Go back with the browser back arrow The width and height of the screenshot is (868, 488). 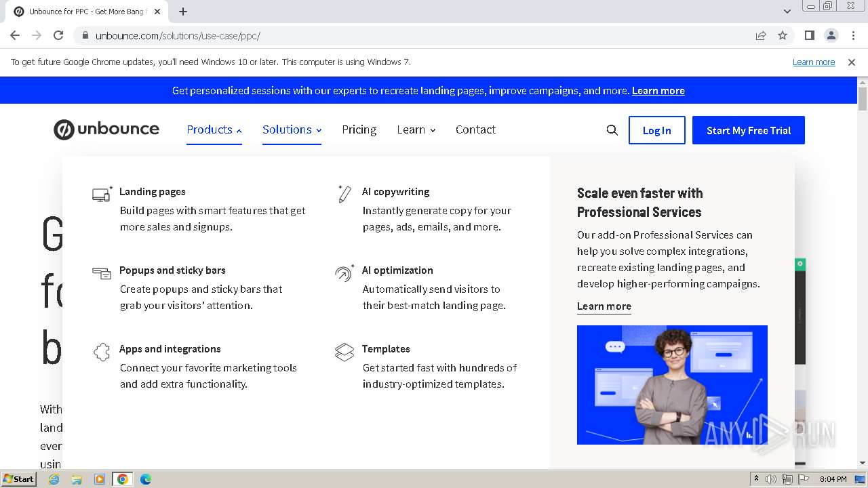tap(15, 35)
